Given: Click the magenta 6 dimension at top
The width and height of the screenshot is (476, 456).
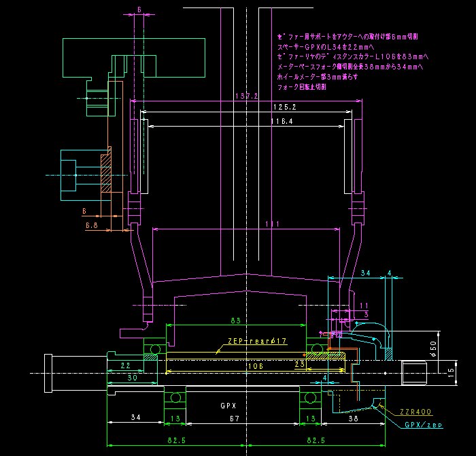Looking at the screenshot, I should pos(139,10).
